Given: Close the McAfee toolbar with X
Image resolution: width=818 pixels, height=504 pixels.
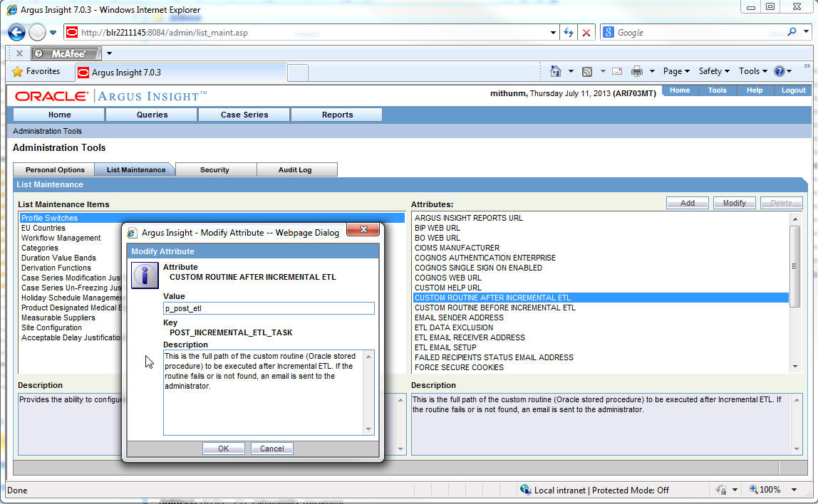Looking at the screenshot, I should click(19, 53).
